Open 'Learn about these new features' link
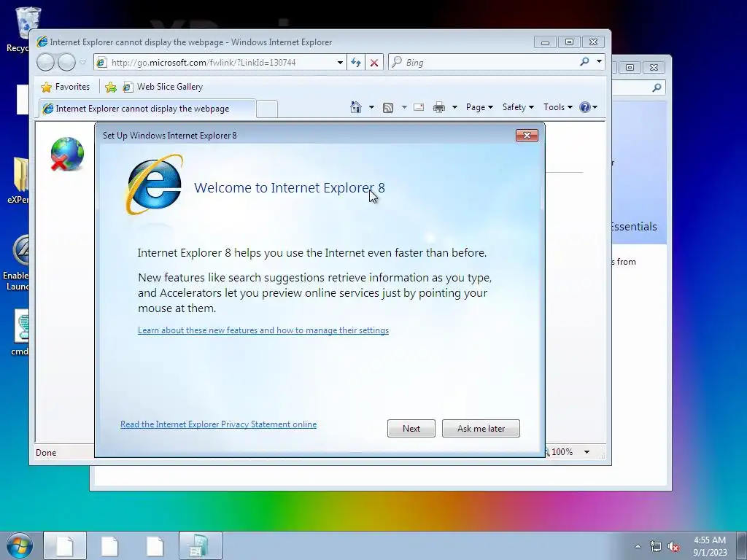This screenshot has height=560, width=747. [263, 330]
